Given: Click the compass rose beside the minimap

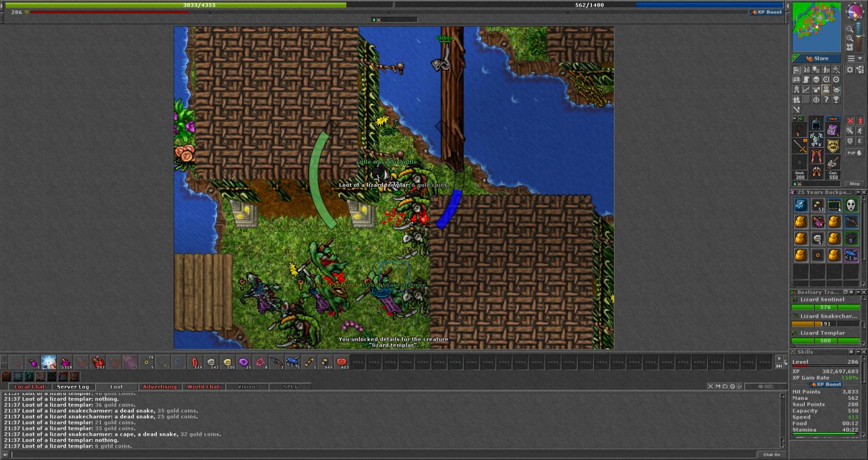Looking at the screenshot, I should [855, 11].
